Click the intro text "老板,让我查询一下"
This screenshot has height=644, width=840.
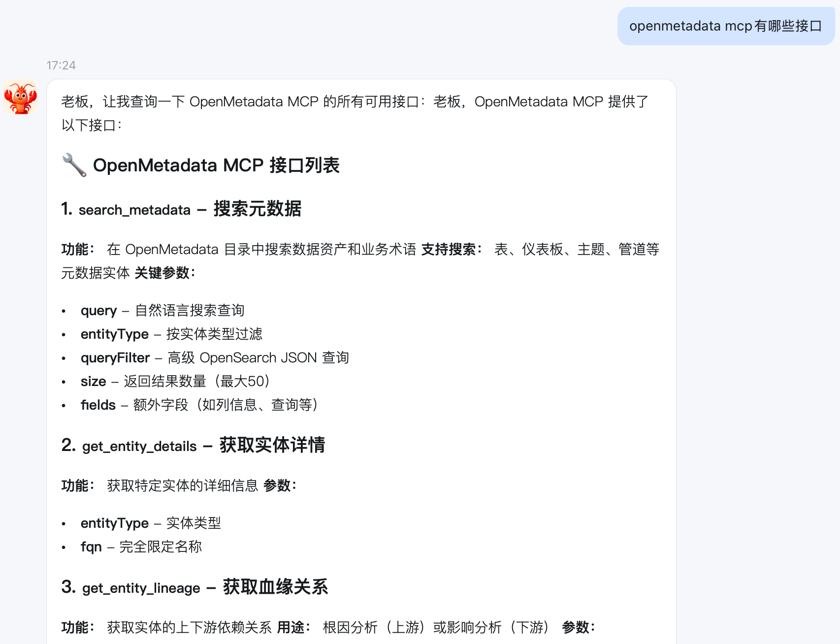pos(123,102)
